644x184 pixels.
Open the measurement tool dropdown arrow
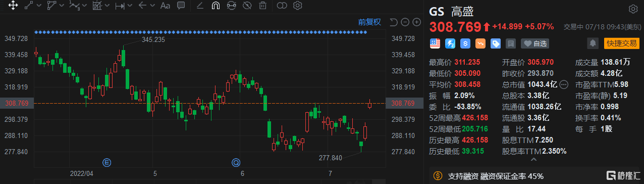tap(106, 6)
